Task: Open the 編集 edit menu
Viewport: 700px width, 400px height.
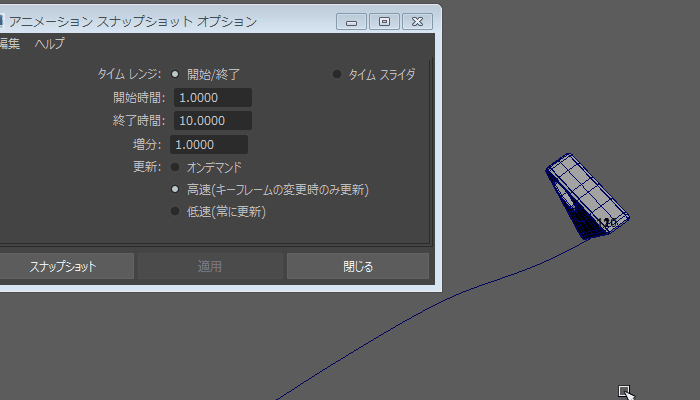Action: (9, 44)
